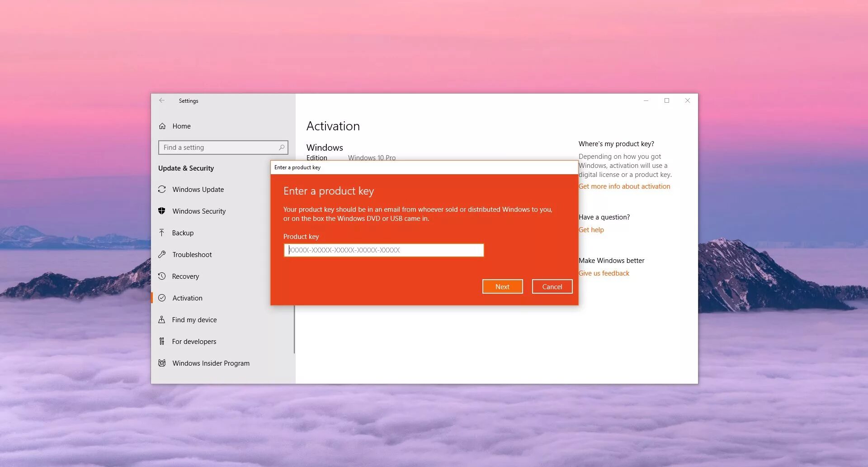Click the Give us feedback link
This screenshot has height=467, width=868.
(x=604, y=273)
